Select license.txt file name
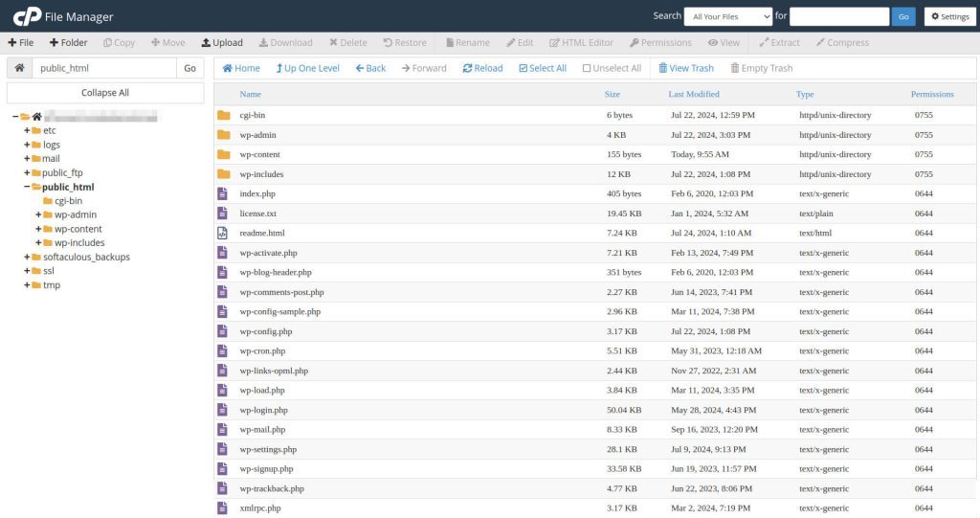Screen dimensions: 980x518 click(257, 214)
